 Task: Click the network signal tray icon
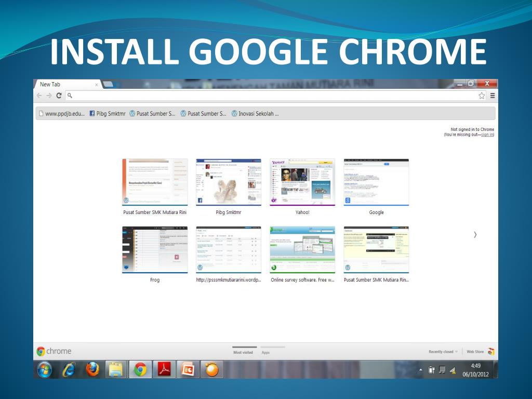point(453,370)
